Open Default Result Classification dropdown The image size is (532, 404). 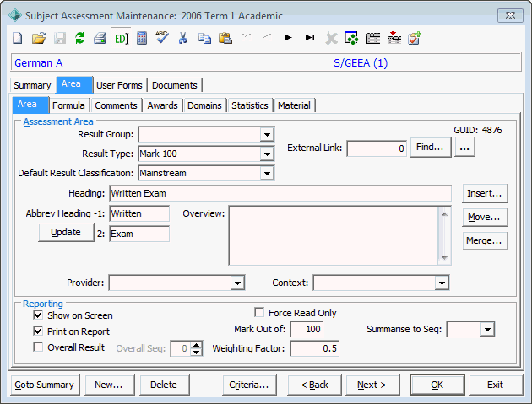[267, 173]
